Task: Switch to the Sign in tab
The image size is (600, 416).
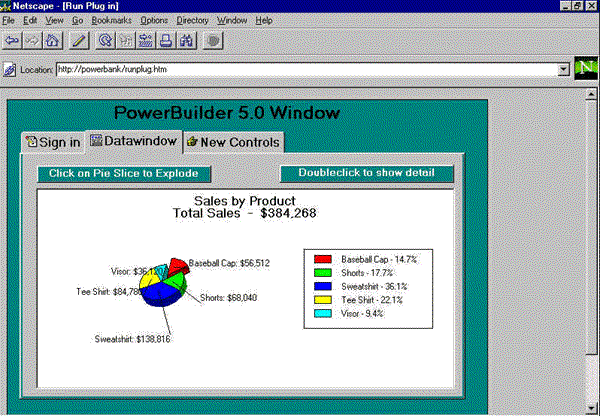Action: click(53, 142)
